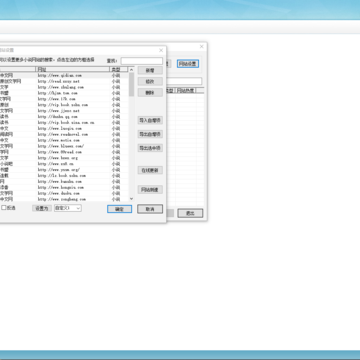This screenshot has width=360, height=360.
Task: Select the row http://www.motie.com
Action: 63,140
